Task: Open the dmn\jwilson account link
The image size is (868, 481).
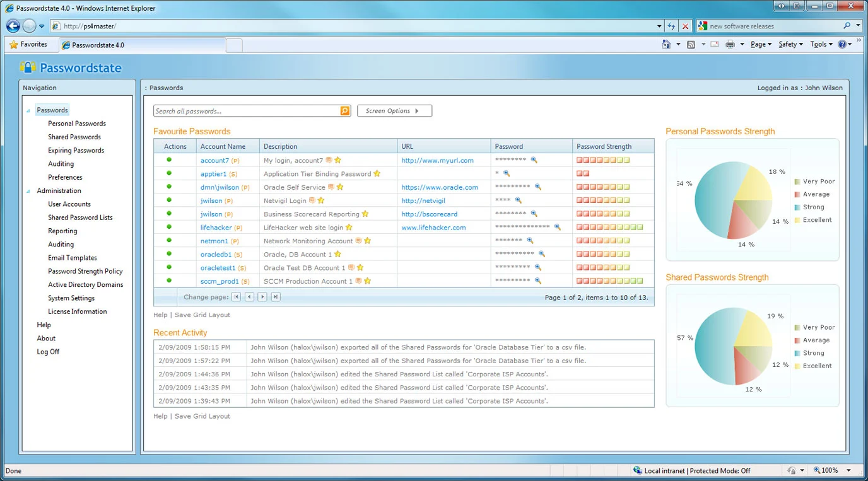Action: (220, 187)
